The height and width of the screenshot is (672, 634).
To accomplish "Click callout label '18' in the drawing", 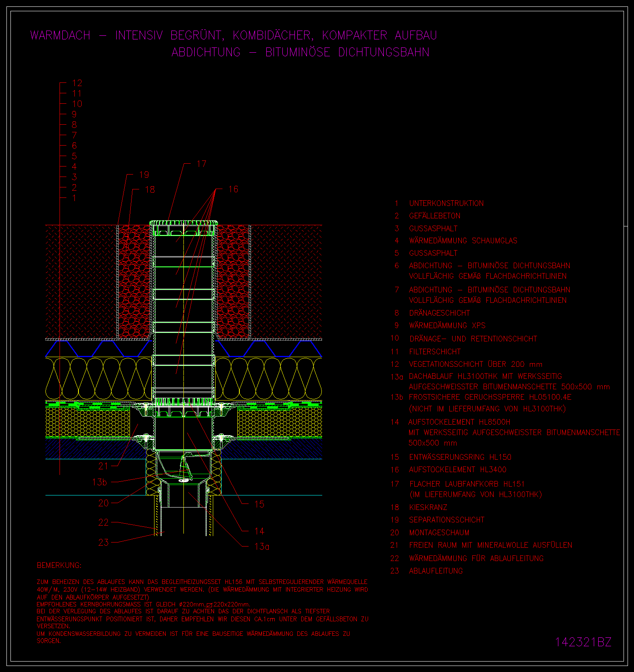I will [150, 189].
